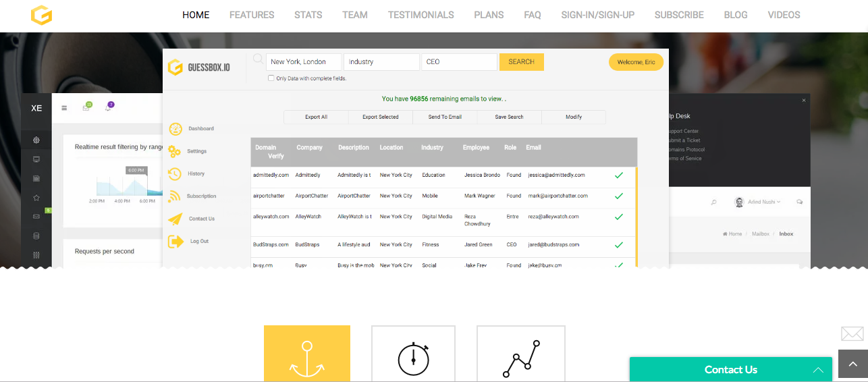Click the Guessbox.io logo in the preview
Viewport: 868px width, 382px height.
tap(198, 67)
